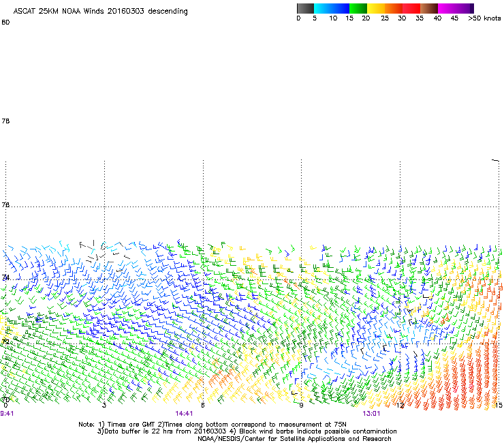
Task: Click the 13:01 pass time label
Action: click(x=371, y=414)
